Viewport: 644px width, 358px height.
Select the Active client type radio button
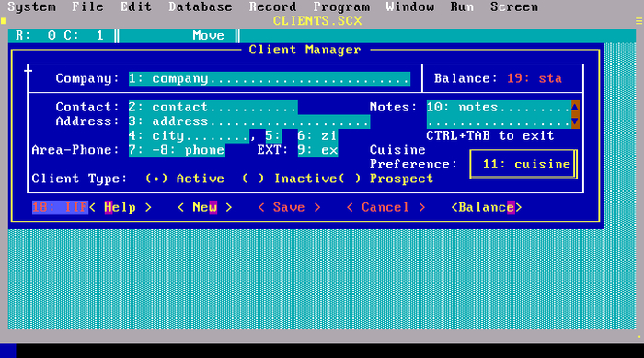185,179
